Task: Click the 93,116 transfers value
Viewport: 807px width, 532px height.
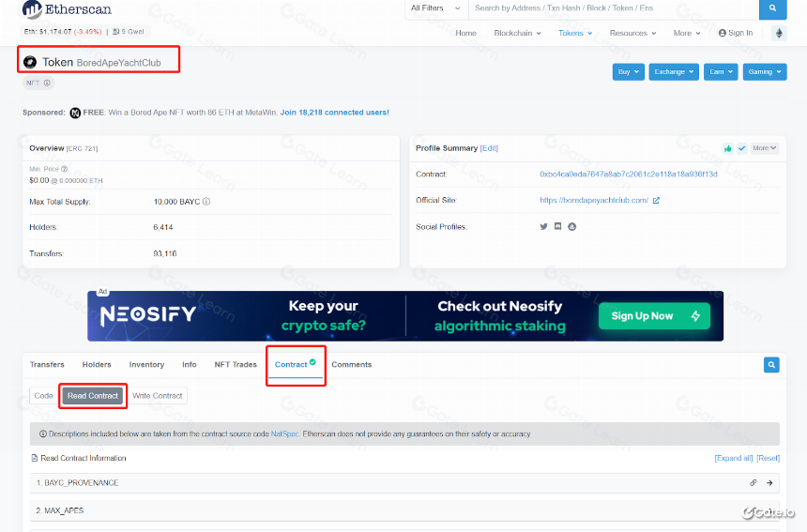Action: (x=165, y=253)
